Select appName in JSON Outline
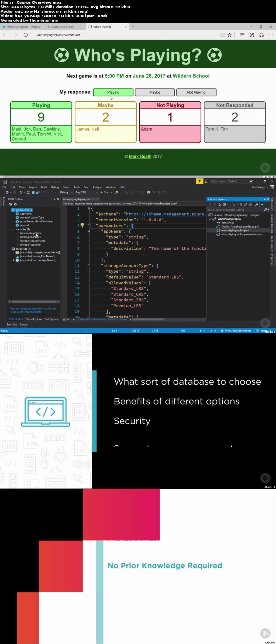The height and width of the screenshot is (644, 276). click(x=26, y=214)
